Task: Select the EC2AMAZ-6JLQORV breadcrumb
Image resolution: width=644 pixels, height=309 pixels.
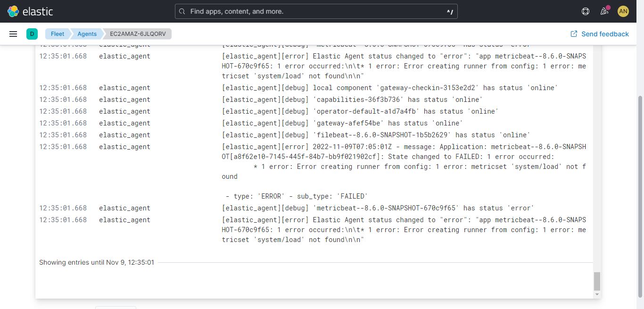Action: (137, 33)
